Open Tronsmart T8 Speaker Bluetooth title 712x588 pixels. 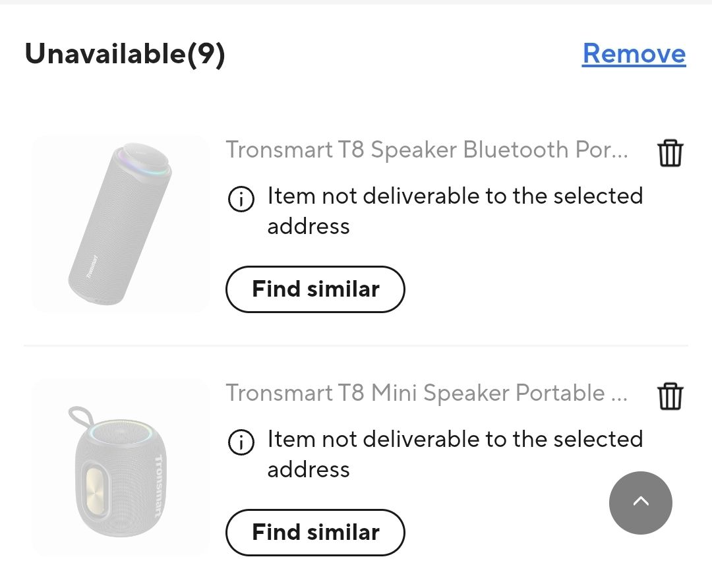coord(426,150)
